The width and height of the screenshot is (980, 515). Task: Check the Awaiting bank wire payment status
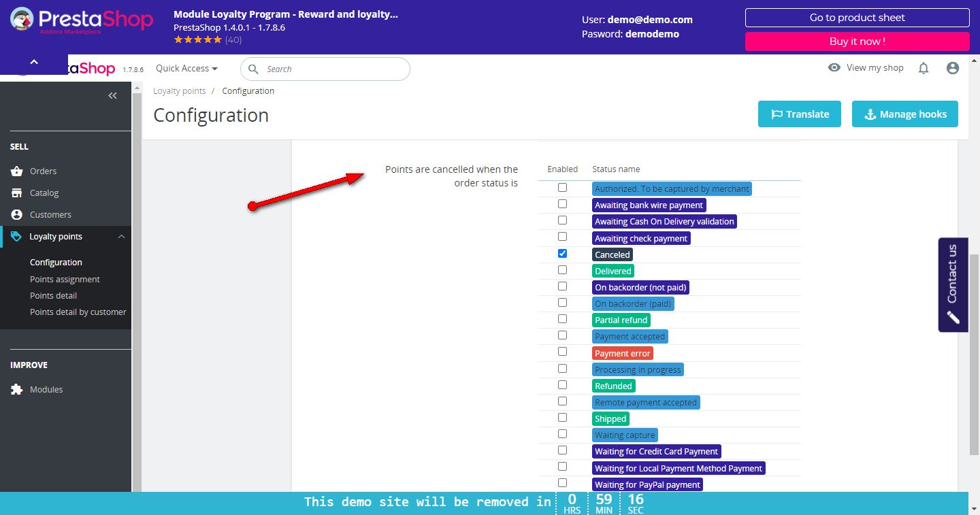pos(562,204)
